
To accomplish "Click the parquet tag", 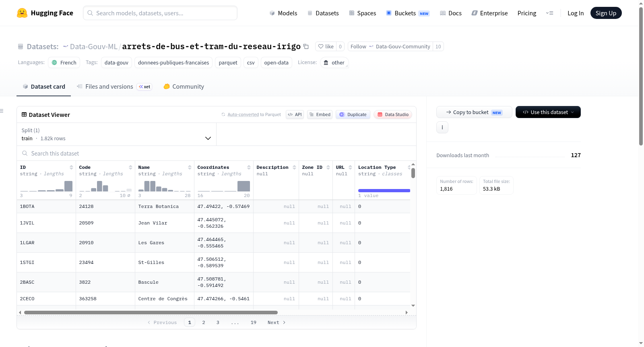I will pos(228,62).
